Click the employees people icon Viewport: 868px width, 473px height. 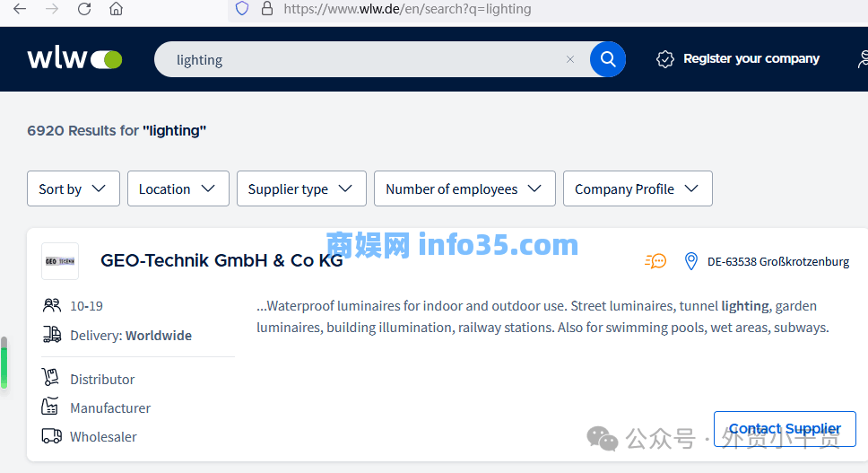pos(51,305)
